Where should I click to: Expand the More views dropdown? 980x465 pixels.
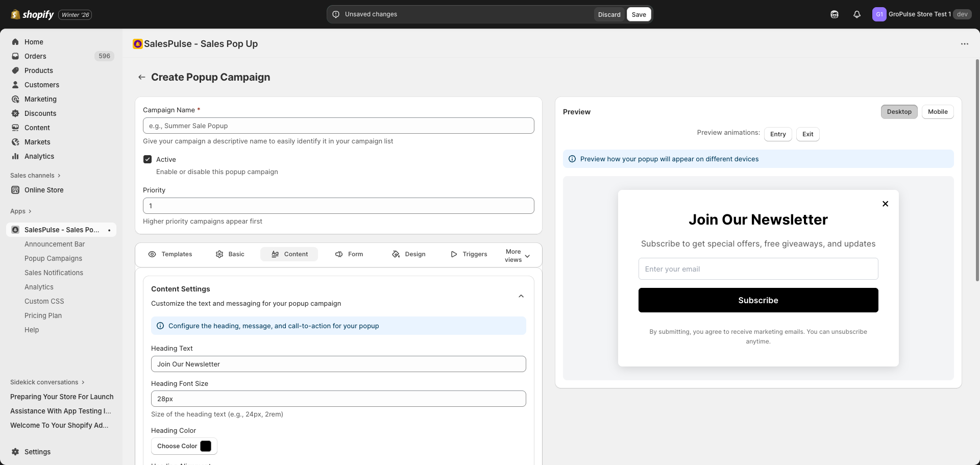point(518,256)
